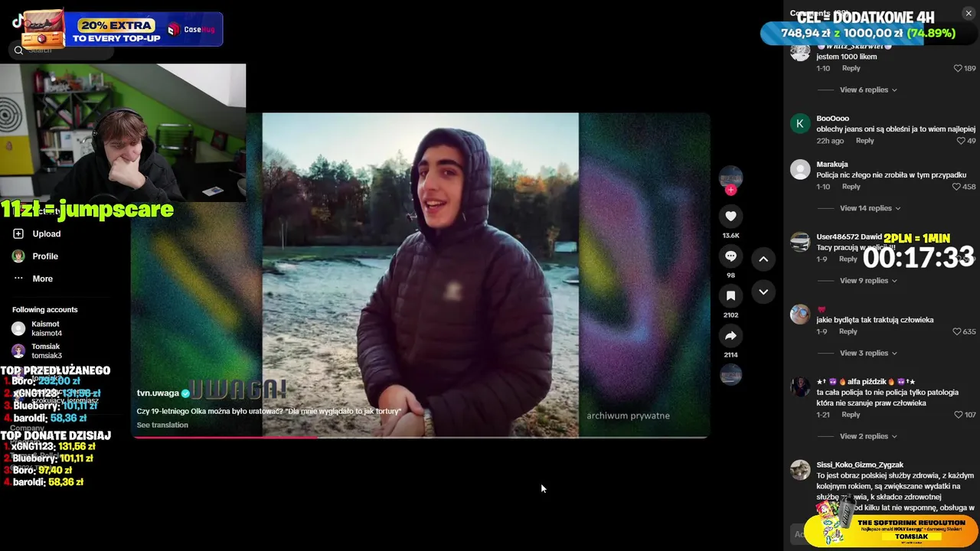Open the tvn.uwaga author name link
The height and width of the screenshot is (551, 980).
(x=158, y=393)
